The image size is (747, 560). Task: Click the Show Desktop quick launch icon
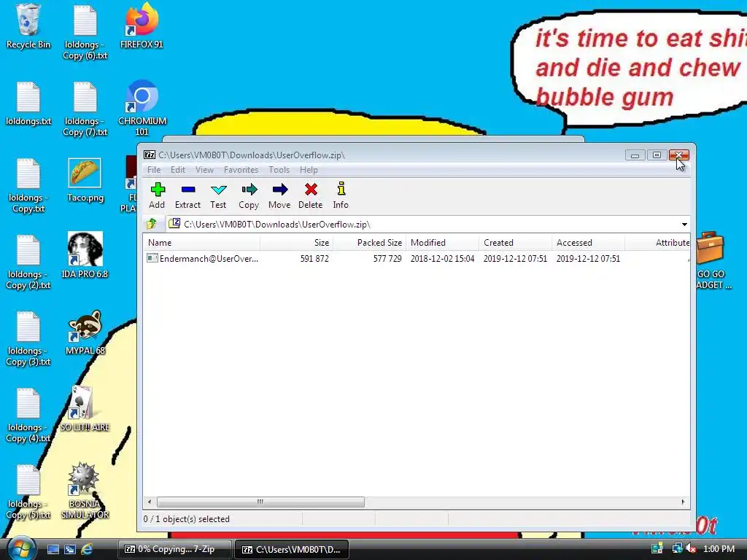[x=53, y=549]
